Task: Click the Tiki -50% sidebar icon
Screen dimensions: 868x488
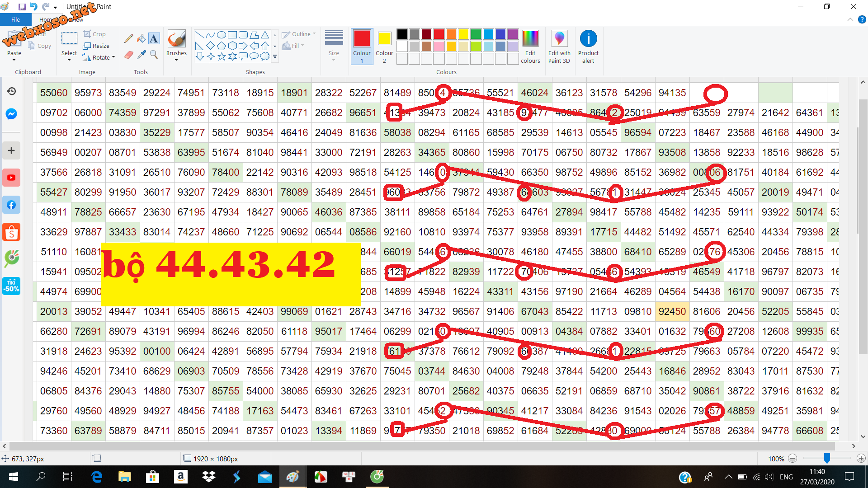Action: click(11, 286)
